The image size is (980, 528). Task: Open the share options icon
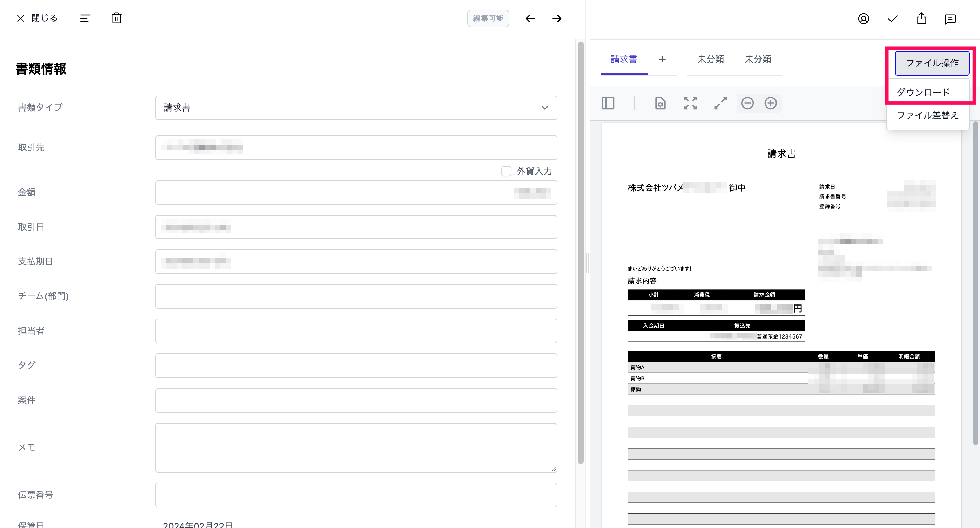921,18
